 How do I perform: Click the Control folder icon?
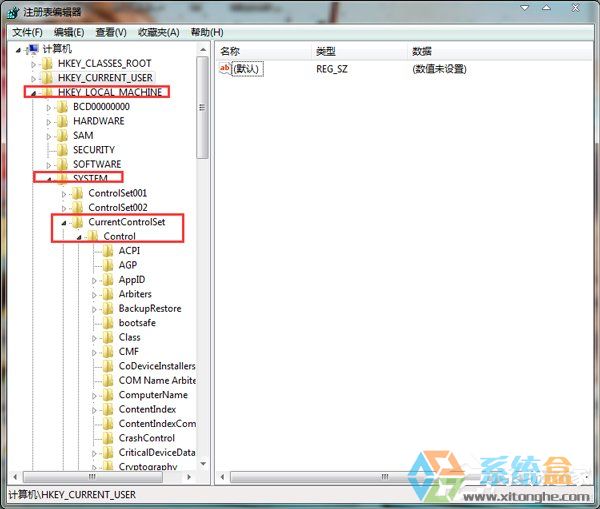[x=93, y=236]
